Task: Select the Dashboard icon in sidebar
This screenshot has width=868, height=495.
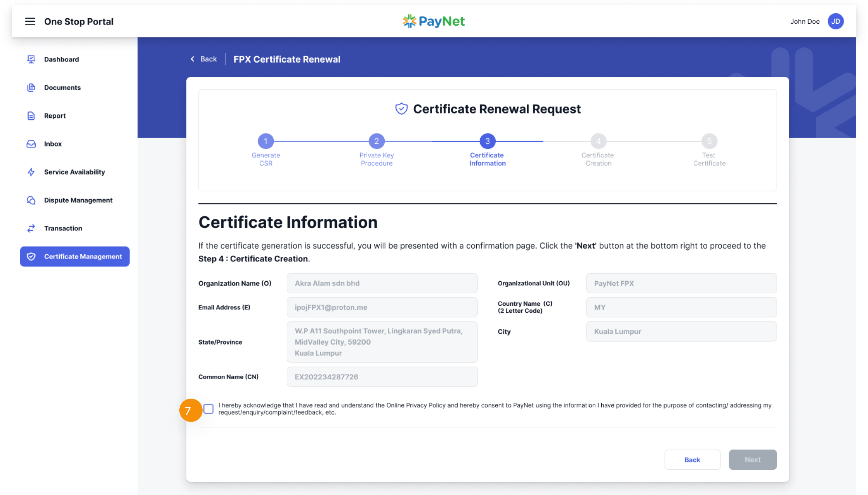Action: (31, 59)
